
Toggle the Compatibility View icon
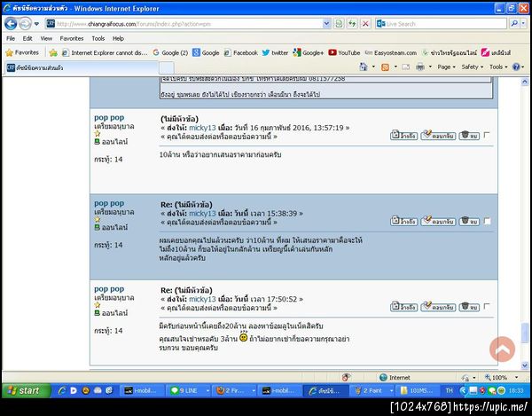tap(339, 24)
